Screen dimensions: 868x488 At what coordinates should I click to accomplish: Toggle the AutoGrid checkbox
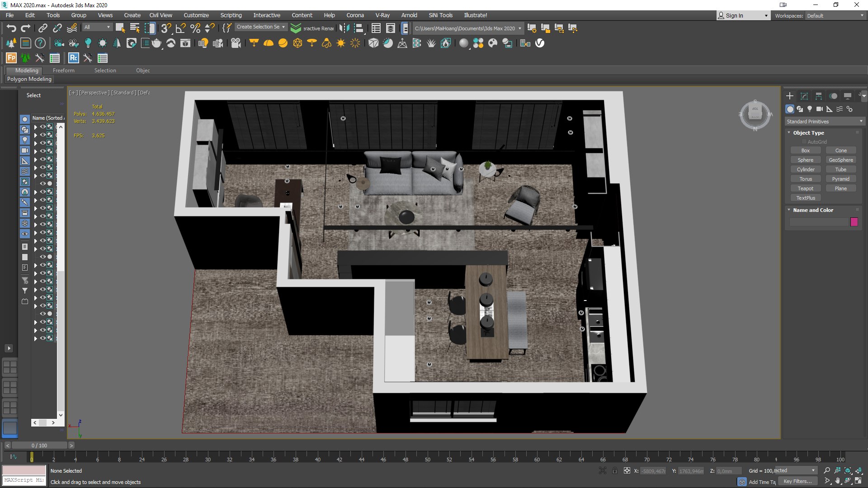[x=804, y=142]
